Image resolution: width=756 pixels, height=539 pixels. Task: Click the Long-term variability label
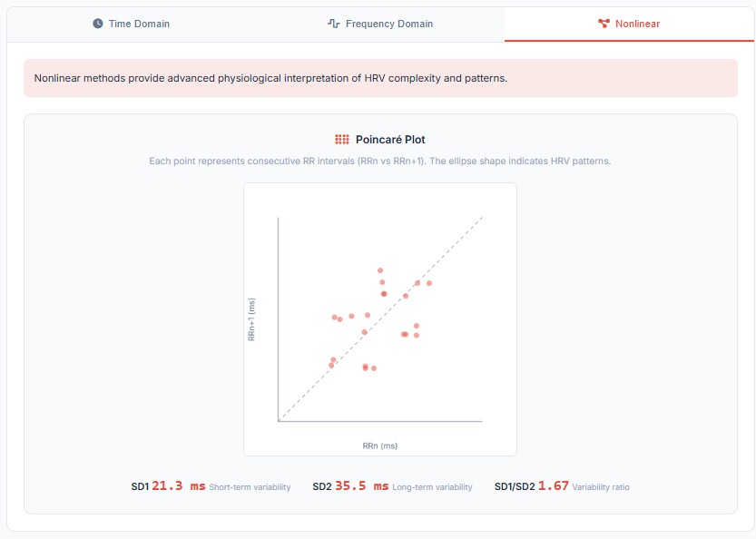tap(432, 487)
